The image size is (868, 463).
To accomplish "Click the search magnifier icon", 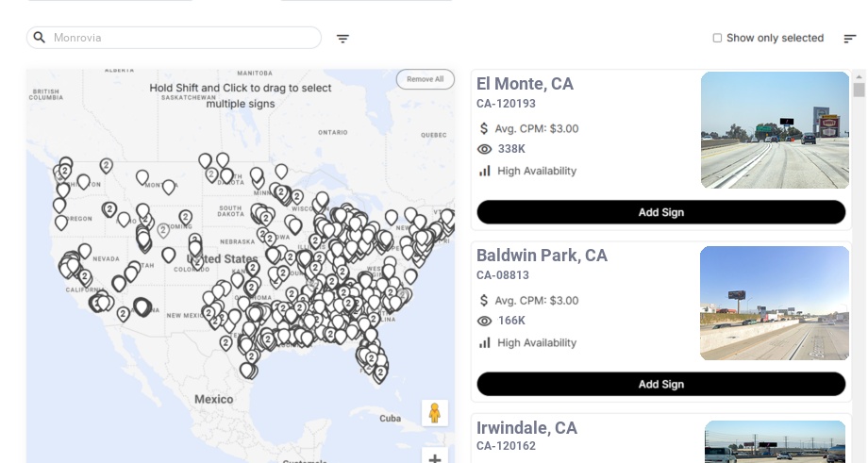I will 40,38.
